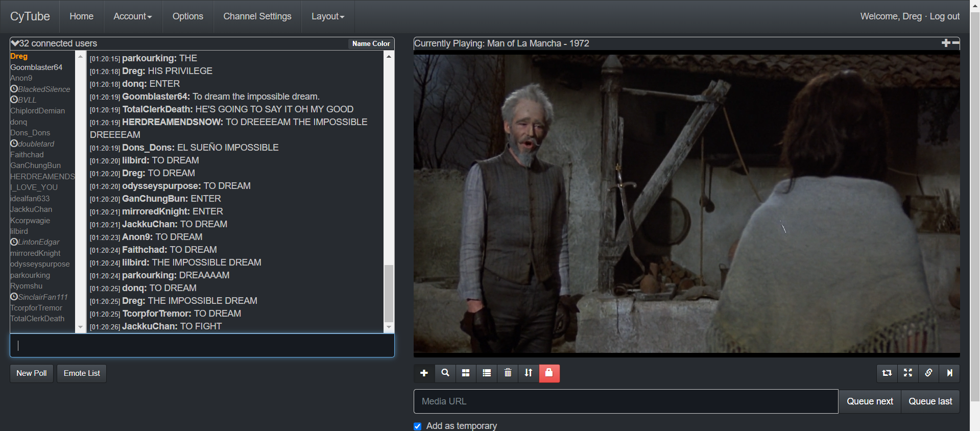Collapse the connected users list chevron
The image size is (980, 431).
click(x=15, y=43)
